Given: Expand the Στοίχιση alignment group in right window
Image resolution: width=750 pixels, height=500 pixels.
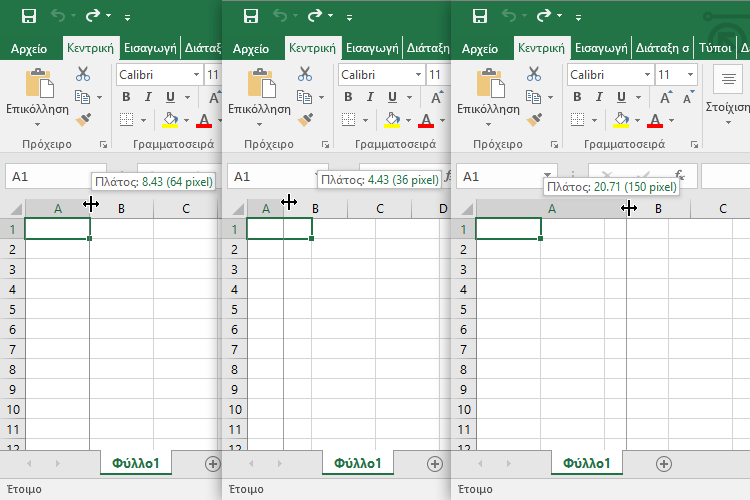Looking at the screenshot, I should click(728, 122).
